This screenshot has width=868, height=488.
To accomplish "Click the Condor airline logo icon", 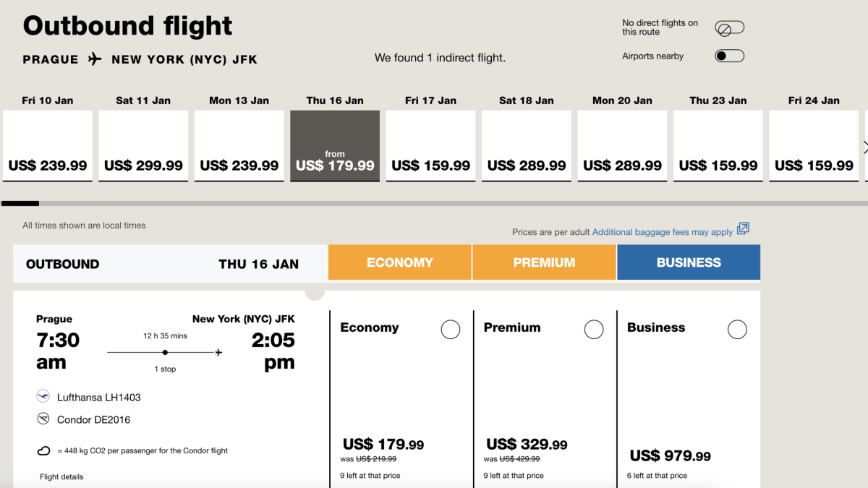I will (x=43, y=419).
